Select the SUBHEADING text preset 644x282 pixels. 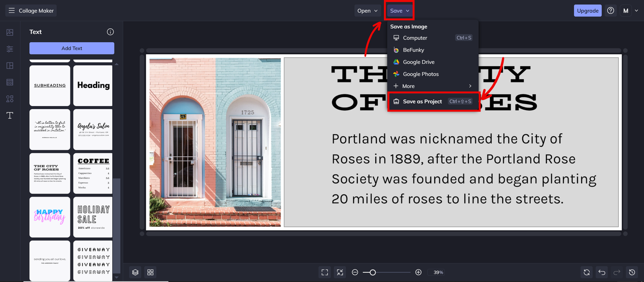click(50, 85)
